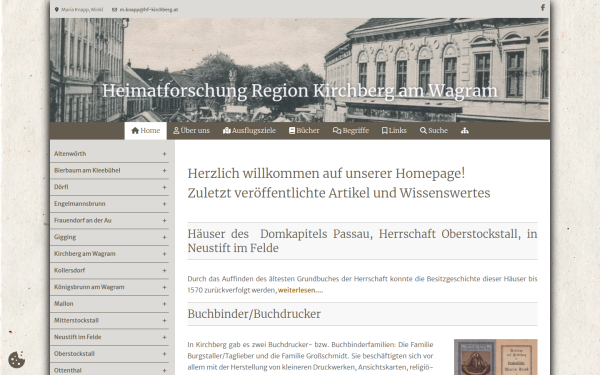This screenshot has height=375, width=600.
Task: Go to Ausflugsziele menu item
Action: [249, 131]
